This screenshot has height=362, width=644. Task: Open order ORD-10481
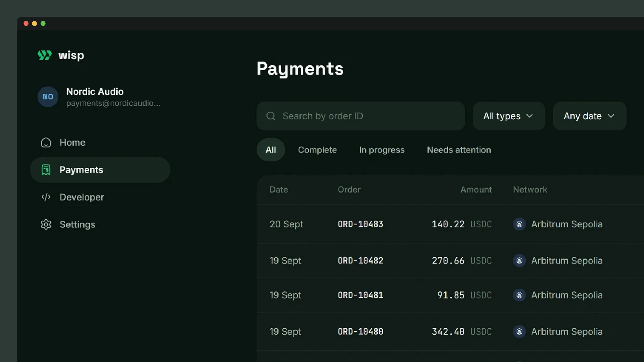pos(360,295)
